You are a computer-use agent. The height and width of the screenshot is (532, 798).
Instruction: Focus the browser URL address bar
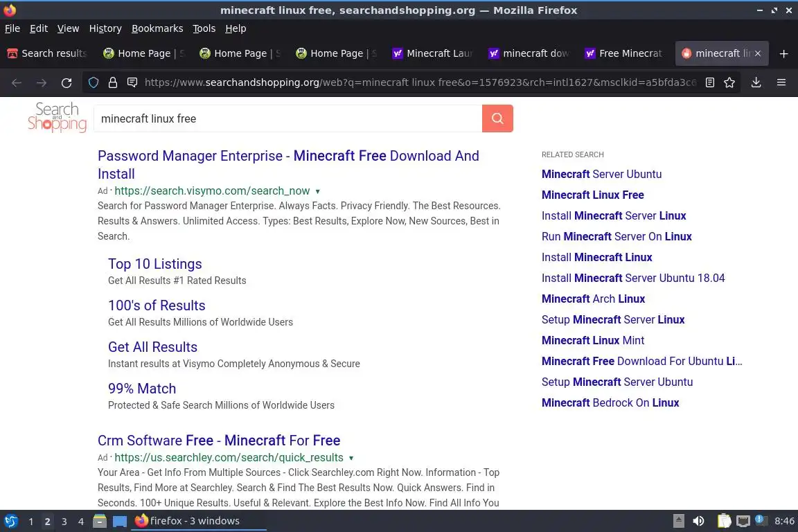coord(420,82)
